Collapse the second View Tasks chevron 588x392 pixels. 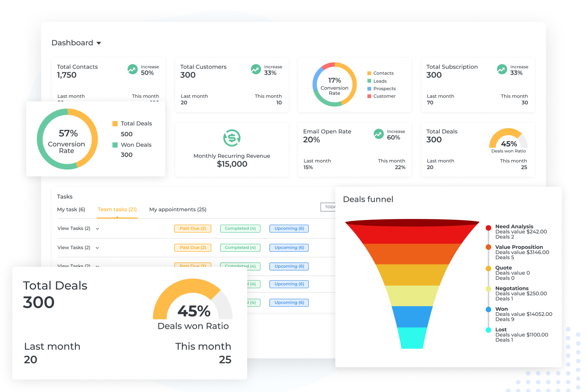click(x=97, y=247)
